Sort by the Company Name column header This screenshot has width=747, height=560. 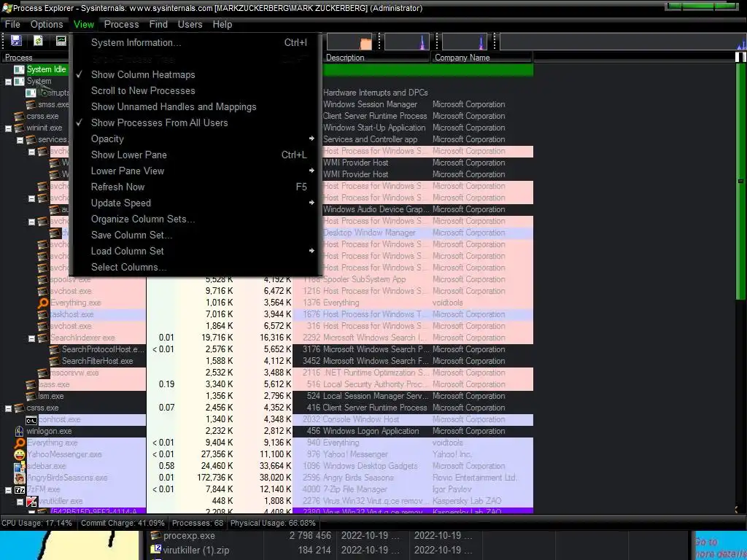click(481, 58)
